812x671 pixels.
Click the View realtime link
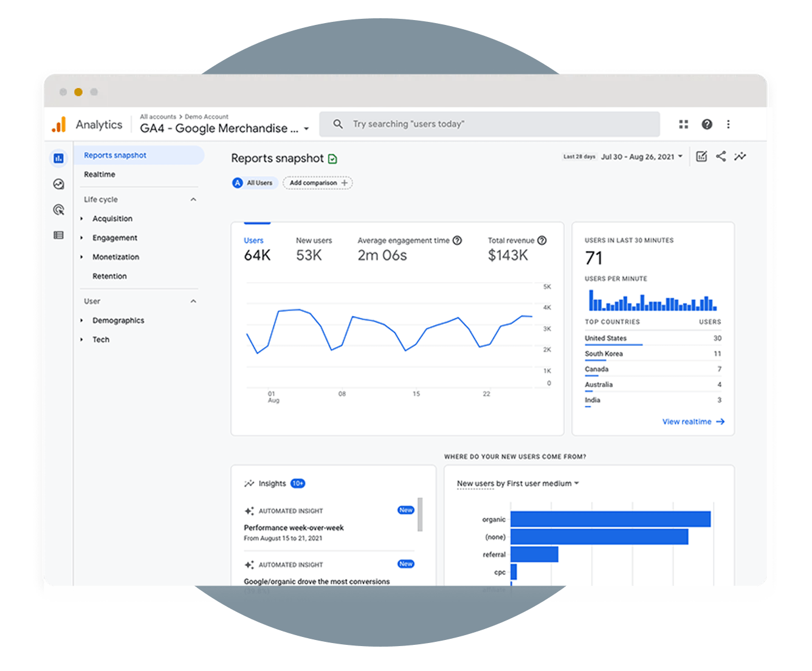693,422
